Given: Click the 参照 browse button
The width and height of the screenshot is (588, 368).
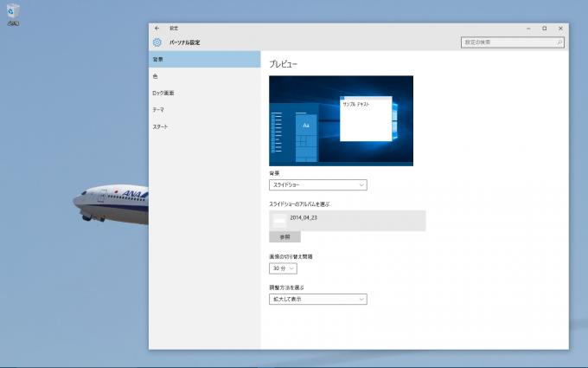Looking at the screenshot, I should pyautogui.click(x=284, y=237).
